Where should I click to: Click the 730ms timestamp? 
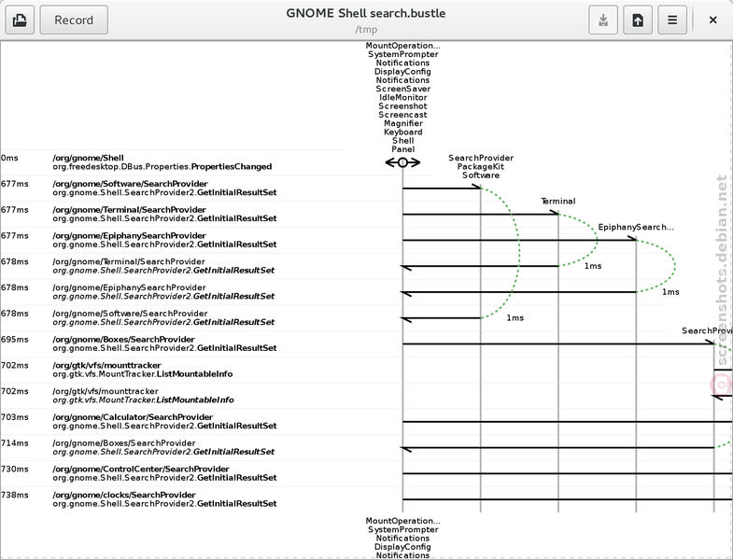click(15, 469)
